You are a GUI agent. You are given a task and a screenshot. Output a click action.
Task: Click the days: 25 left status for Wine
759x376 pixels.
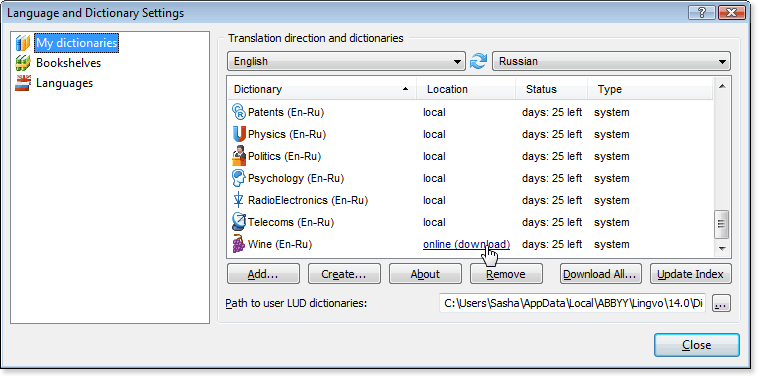[552, 244]
